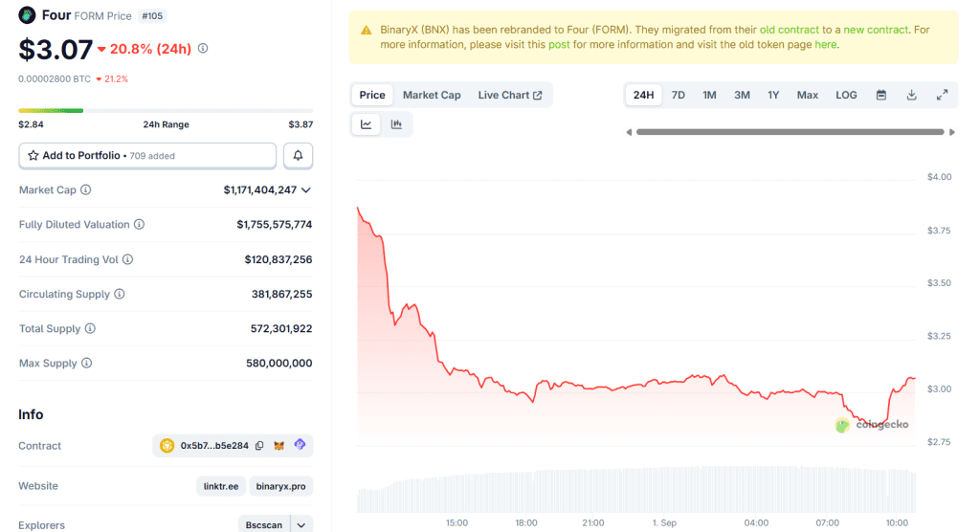The width and height of the screenshot is (980, 532).
Task: Show Circulating Supply info icon
Action: [120, 294]
